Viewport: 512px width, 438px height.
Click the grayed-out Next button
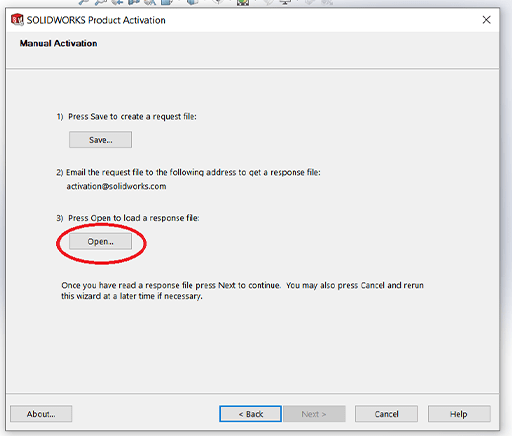click(314, 414)
